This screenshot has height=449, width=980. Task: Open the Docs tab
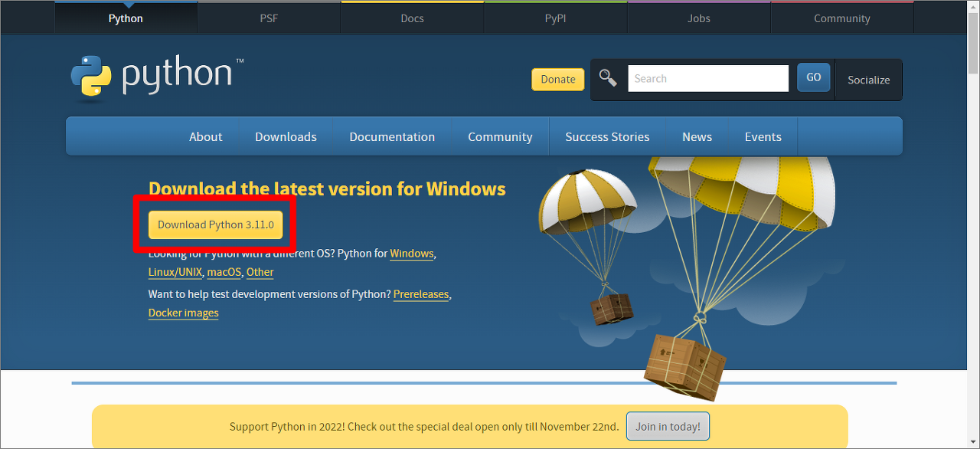click(x=412, y=18)
